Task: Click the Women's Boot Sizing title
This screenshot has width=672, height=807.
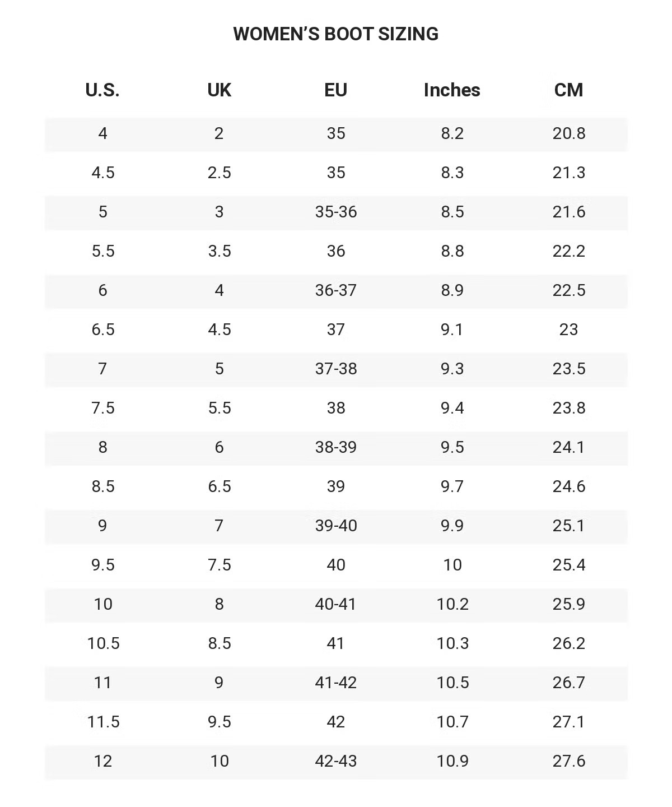Action: click(x=335, y=34)
